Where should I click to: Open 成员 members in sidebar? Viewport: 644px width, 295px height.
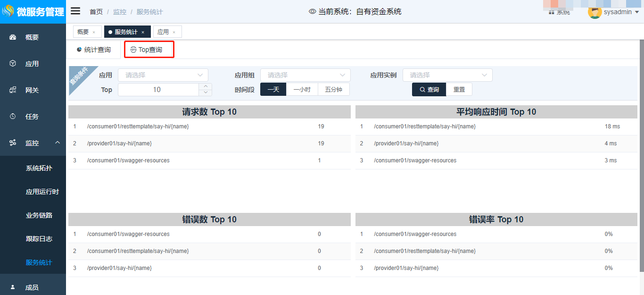coord(32,287)
